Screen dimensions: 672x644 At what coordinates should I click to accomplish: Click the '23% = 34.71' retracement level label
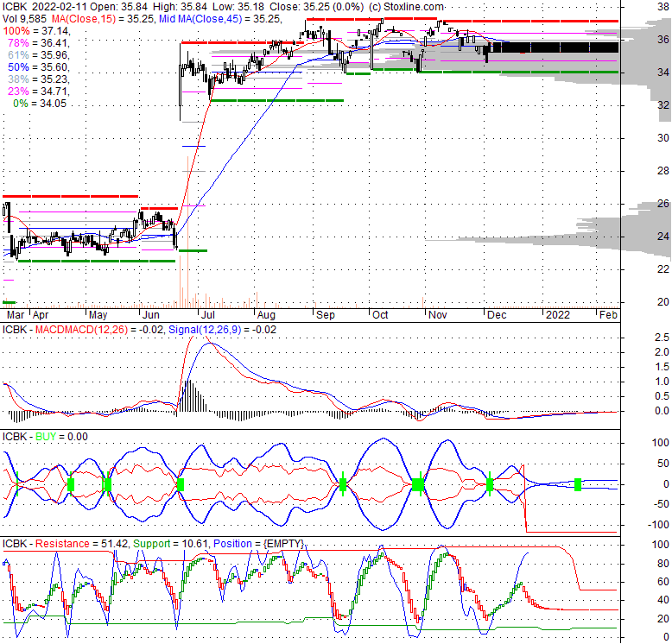click(39, 92)
